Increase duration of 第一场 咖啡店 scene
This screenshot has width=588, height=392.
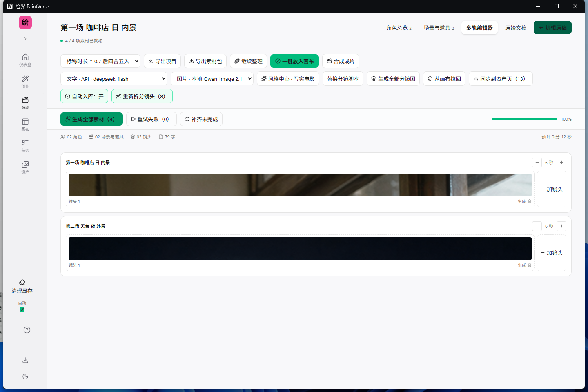click(561, 163)
